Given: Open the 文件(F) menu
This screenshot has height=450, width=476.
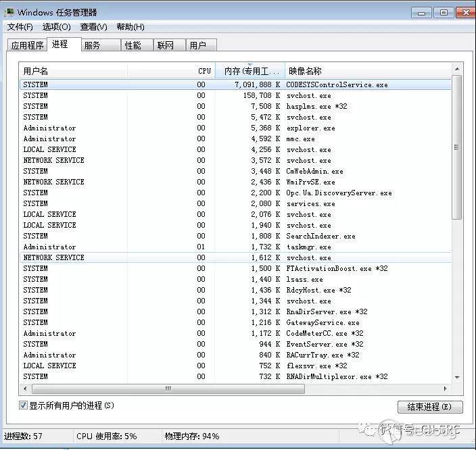Looking at the screenshot, I should [x=20, y=27].
